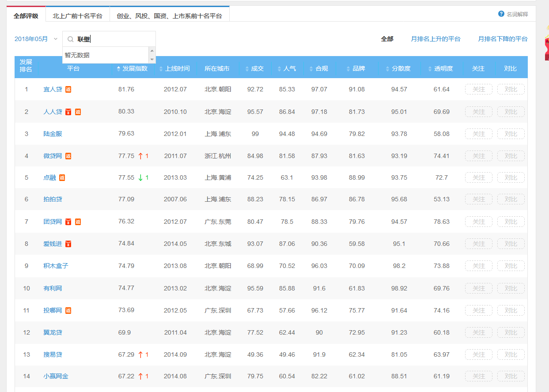Open the 积木盒子 platform link

pyautogui.click(x=56, y=266)
